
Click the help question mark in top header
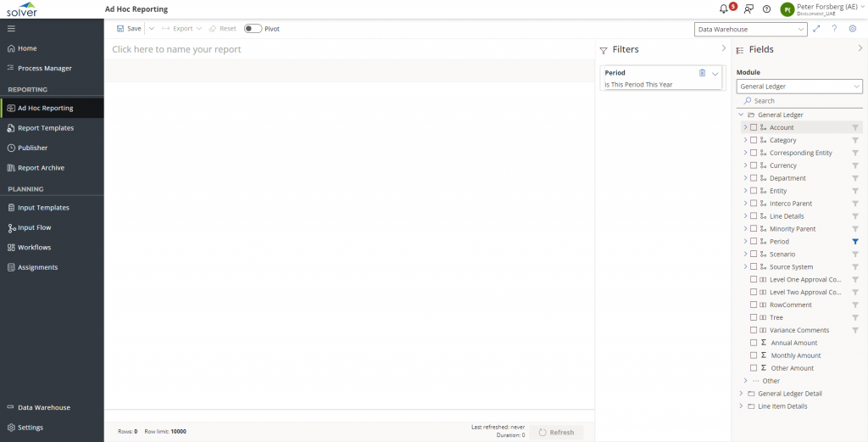coord(766,8)
